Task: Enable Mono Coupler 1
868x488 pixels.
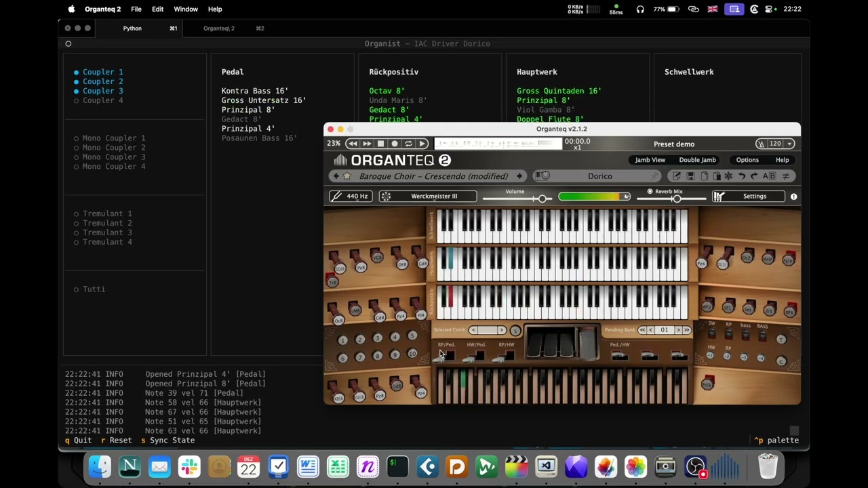Action: point(109,138)
